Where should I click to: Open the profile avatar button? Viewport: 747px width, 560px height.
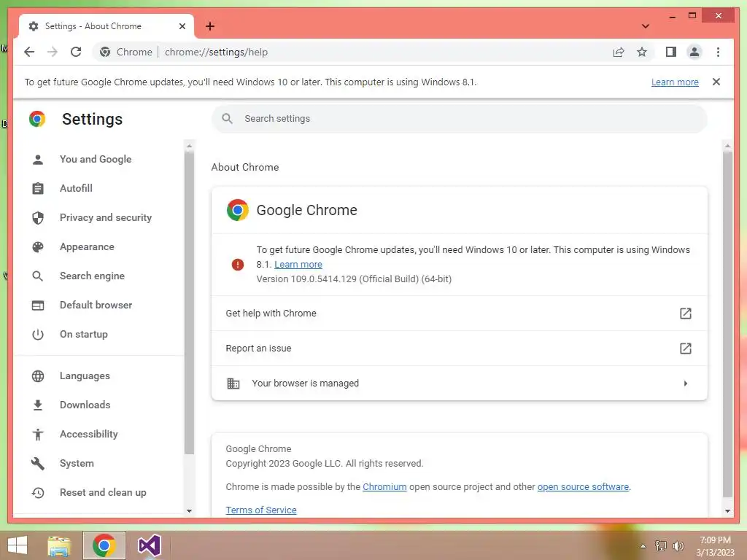694,52
